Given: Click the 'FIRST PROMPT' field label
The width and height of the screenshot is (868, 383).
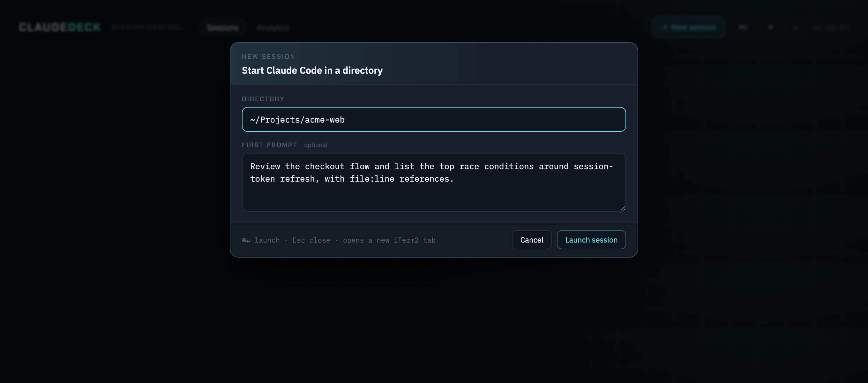Looking at the screenshot, I should pyautogui.click(x=270, y=145).
